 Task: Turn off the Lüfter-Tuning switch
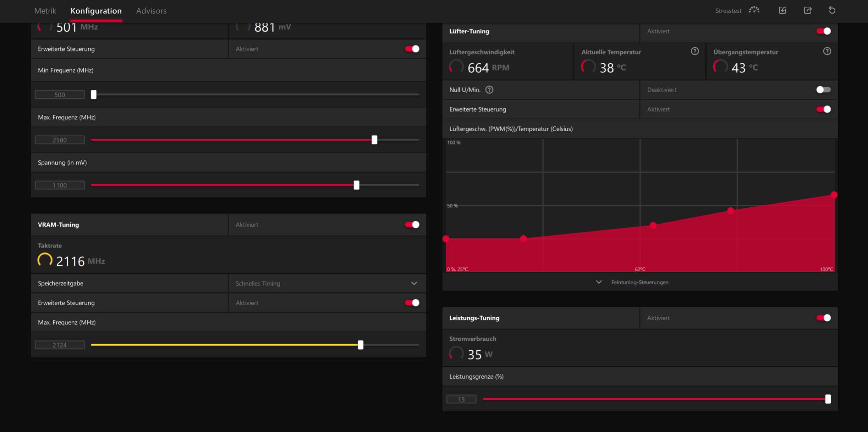(x=823, y=31)
